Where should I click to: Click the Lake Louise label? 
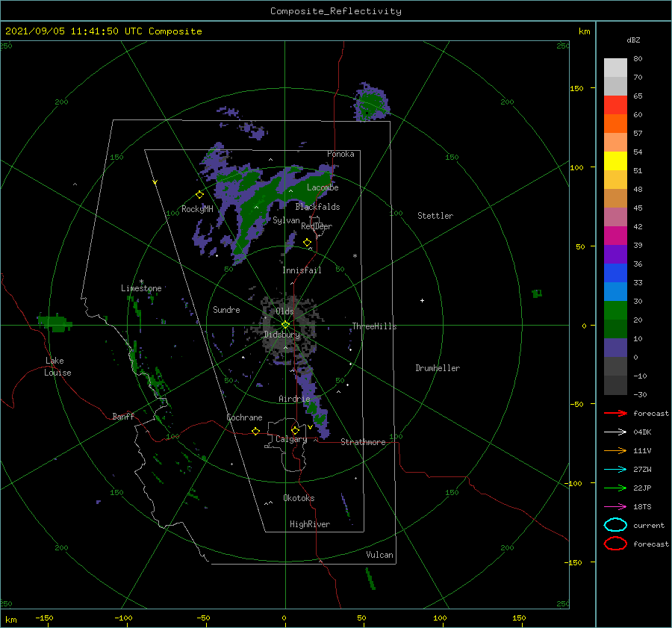pyautogui.click(x=57, y=367)
